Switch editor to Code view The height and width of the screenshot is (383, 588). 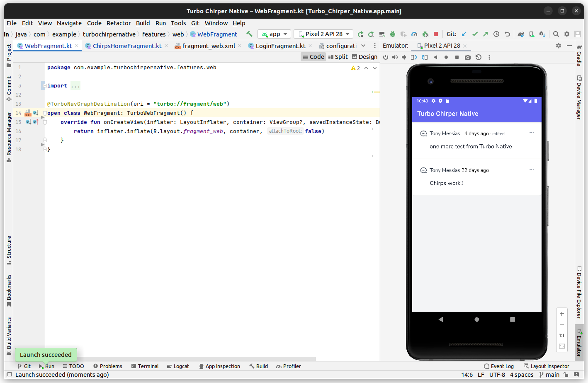[313, 57]
